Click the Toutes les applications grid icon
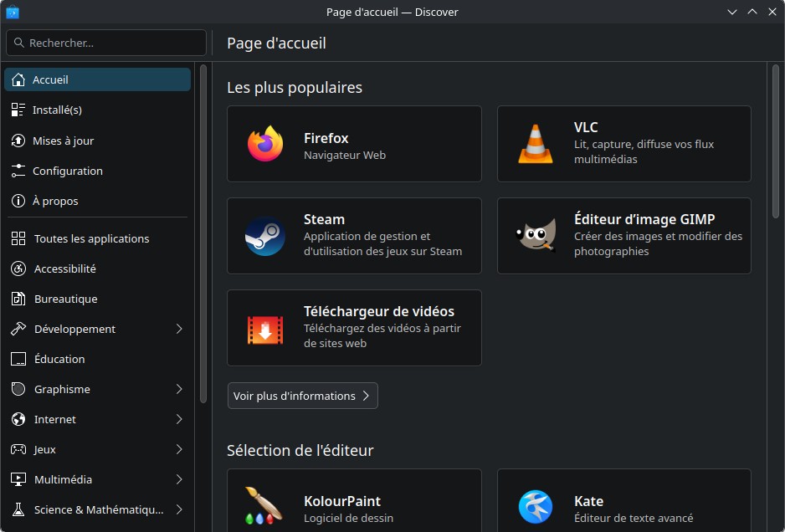Viewport: 785px width, 532px height. pyautogui.click(x=18, y=238)
